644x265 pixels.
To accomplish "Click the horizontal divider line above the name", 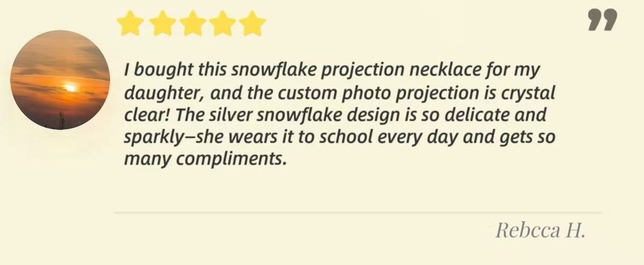I will [358, 212].
